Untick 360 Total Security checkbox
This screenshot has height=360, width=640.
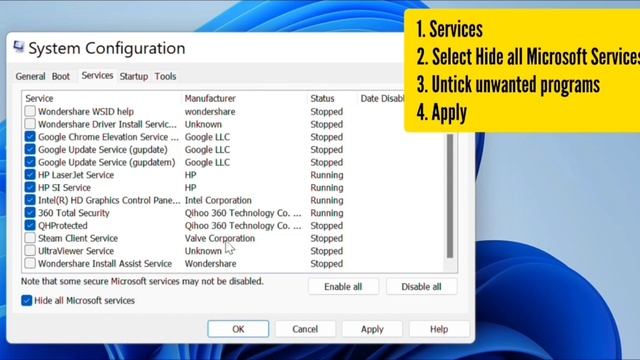30,212
